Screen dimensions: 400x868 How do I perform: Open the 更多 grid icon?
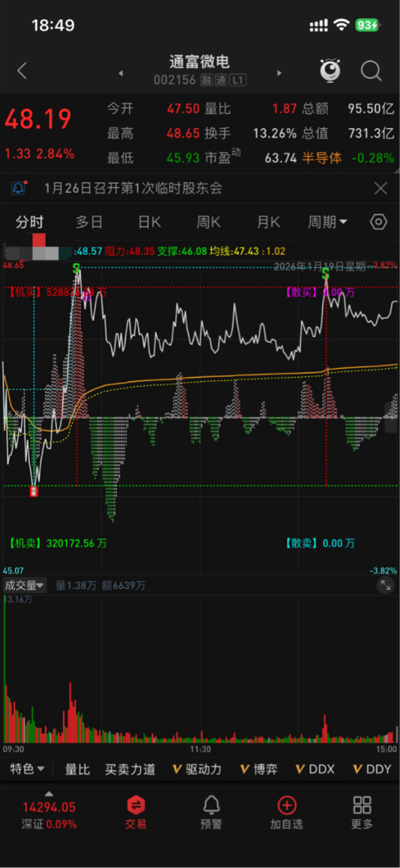(x=362, y=812)
